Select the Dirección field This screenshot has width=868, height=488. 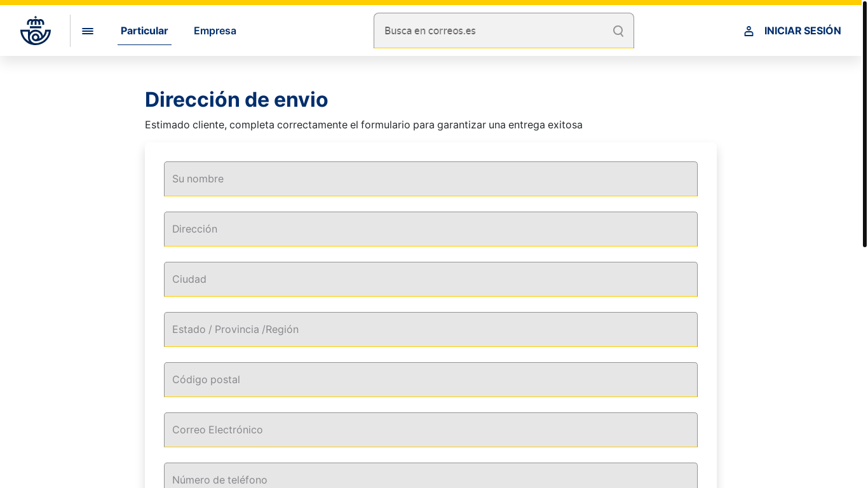point(431,229)
